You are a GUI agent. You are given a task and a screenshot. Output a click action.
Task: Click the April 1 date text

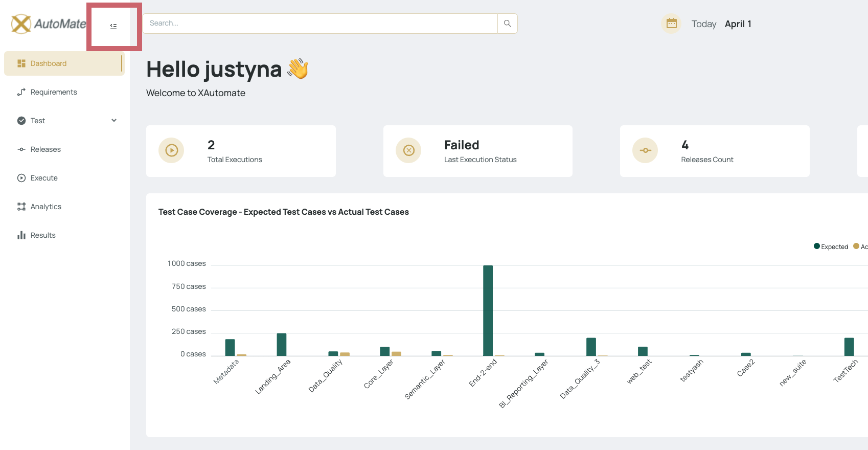pos(738,24)
